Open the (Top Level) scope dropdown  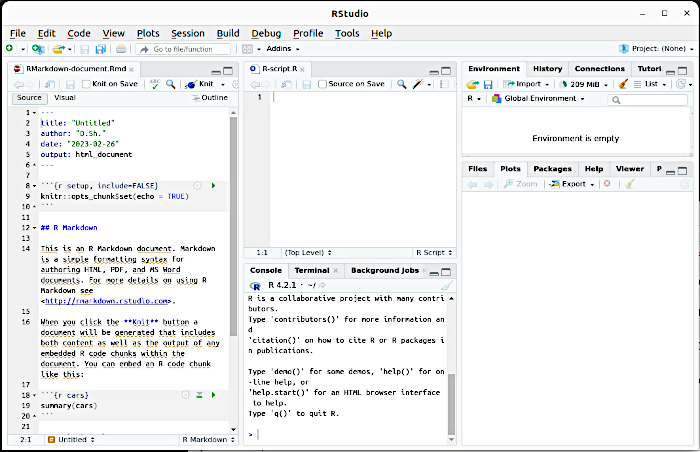[x=308, y=253]
